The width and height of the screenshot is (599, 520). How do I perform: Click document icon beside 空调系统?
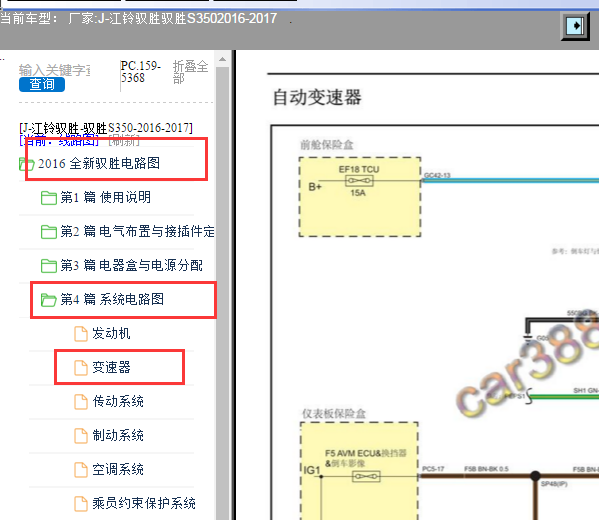pyautogui.click(x=81, y=470)
